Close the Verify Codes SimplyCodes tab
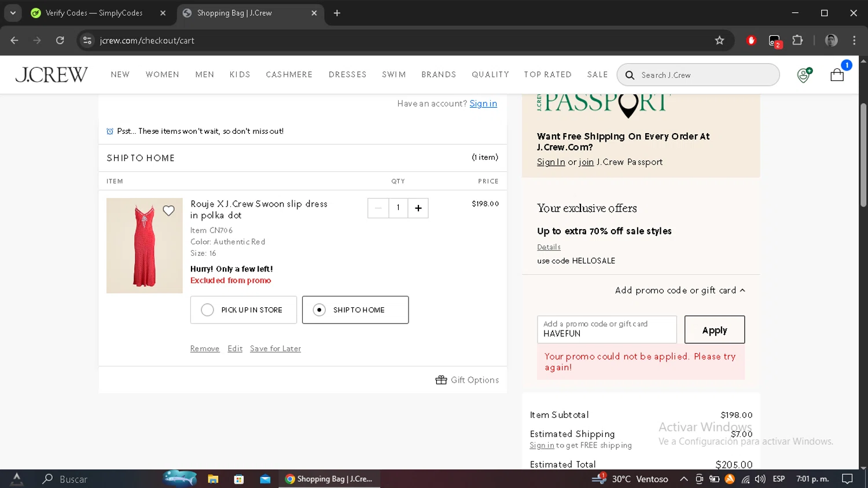 coord(163,13)
